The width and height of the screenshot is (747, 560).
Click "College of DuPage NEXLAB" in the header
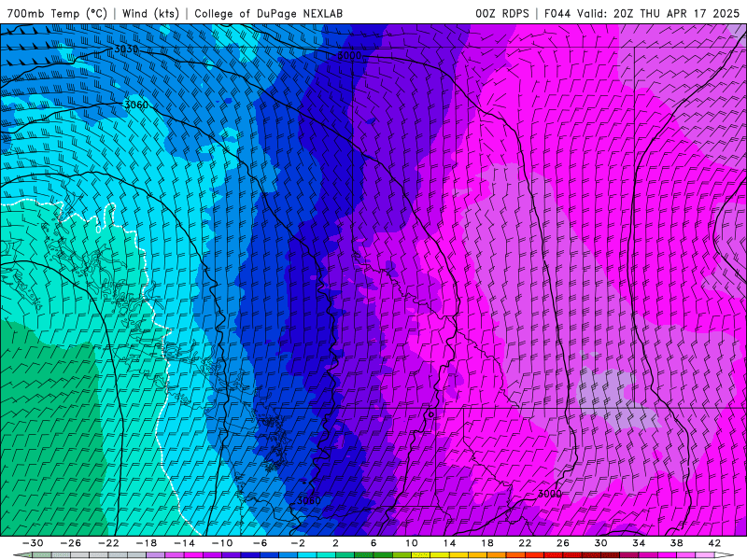[269, 13]
